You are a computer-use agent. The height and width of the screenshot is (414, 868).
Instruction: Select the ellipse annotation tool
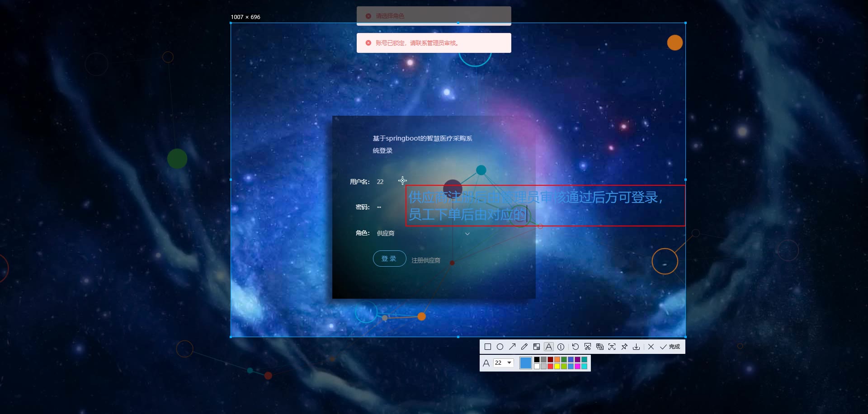click(500, 347)
